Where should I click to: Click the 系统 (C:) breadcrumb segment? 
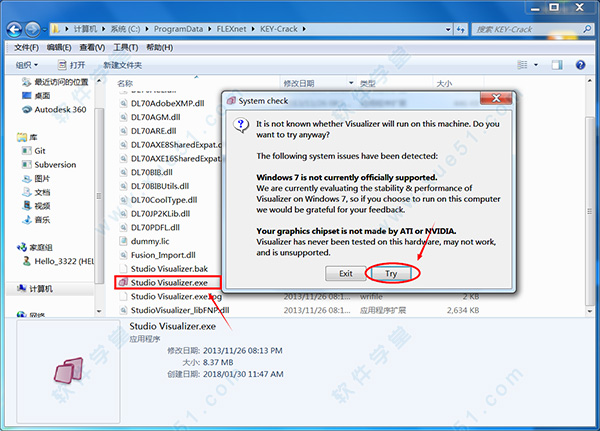(x=125, y=29)
